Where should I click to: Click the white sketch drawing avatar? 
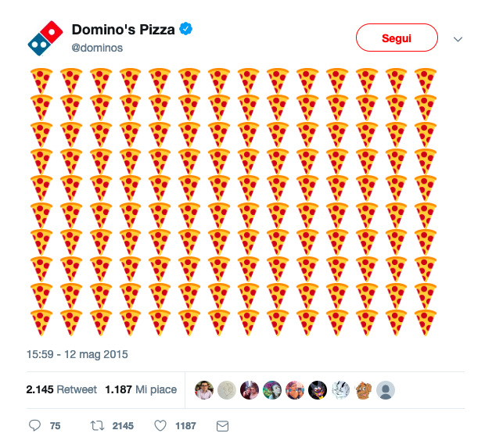(340, 390)
